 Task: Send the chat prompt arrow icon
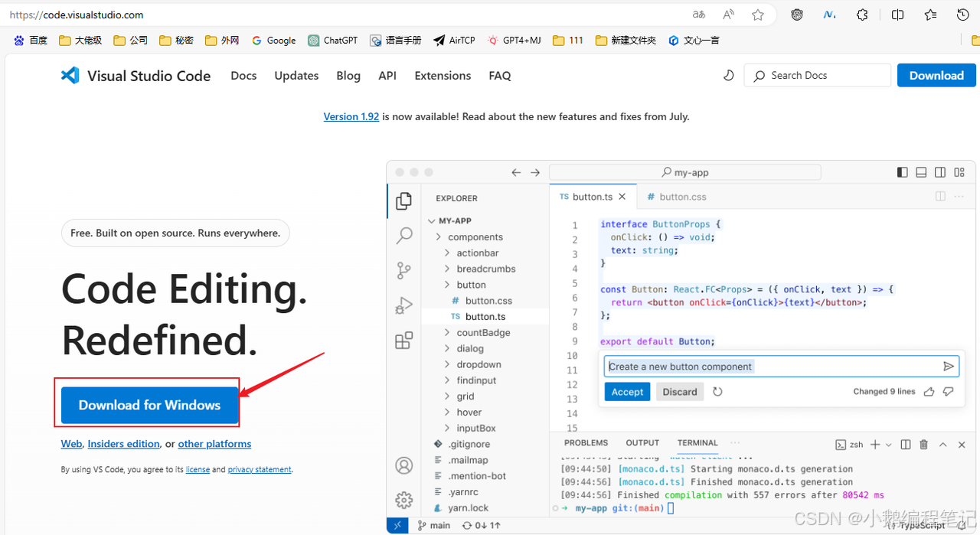[949, 367]
